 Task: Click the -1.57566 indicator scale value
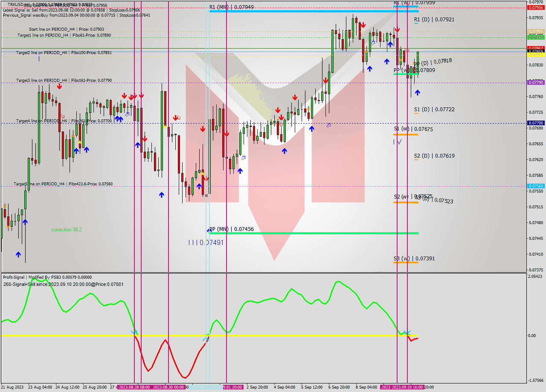[x=536, y=380]
